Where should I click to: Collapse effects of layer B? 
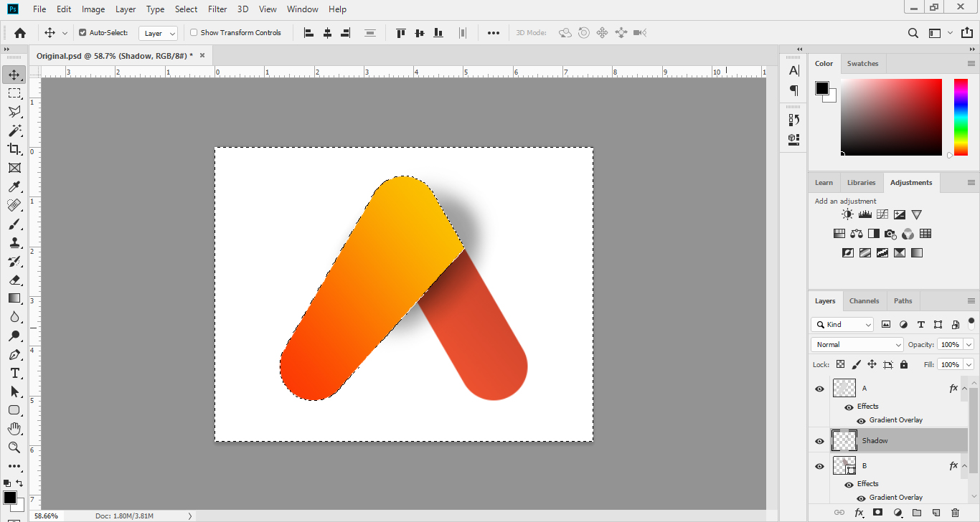964,465
